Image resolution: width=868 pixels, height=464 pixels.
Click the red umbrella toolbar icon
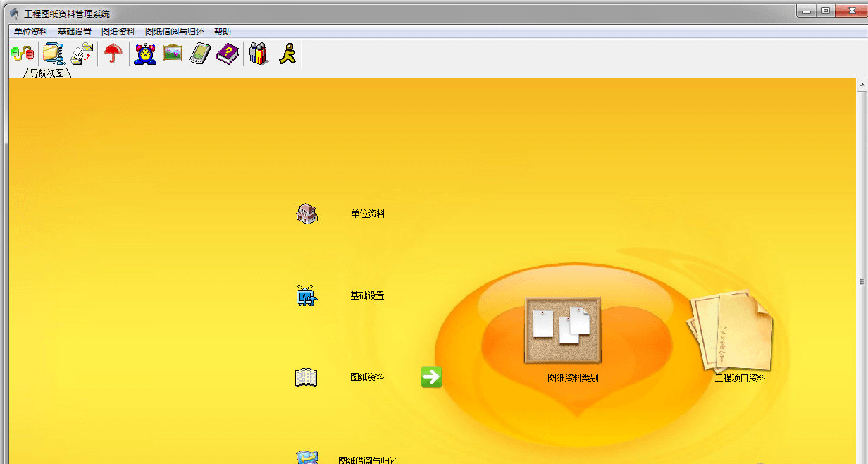(113, 54)
